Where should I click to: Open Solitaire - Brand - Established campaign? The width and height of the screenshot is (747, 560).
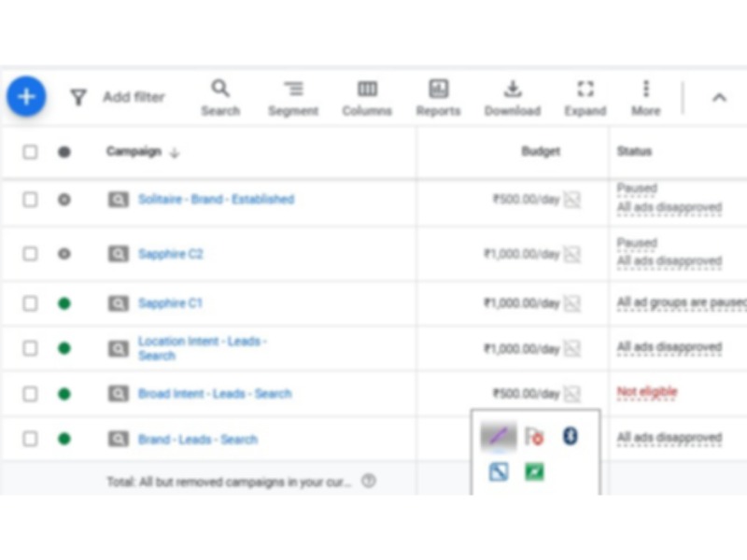216,200
